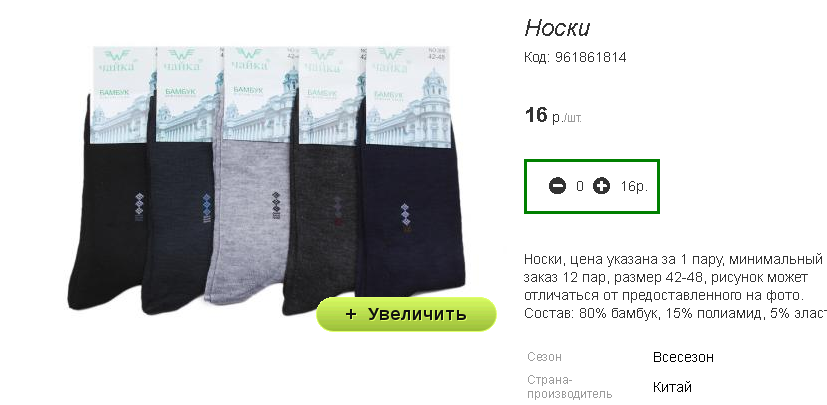Click the plus sign inside the Увеличить button
Viewport: 827px width, 405px height.
point(351,314)
